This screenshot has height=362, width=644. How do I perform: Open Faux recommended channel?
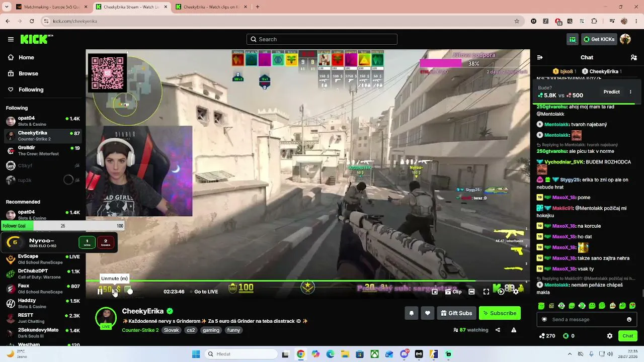(x=43, y=289)
